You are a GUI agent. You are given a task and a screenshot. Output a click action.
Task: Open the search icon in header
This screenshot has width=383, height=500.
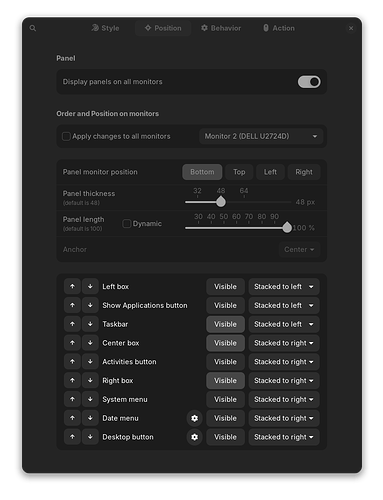(33, 28)
